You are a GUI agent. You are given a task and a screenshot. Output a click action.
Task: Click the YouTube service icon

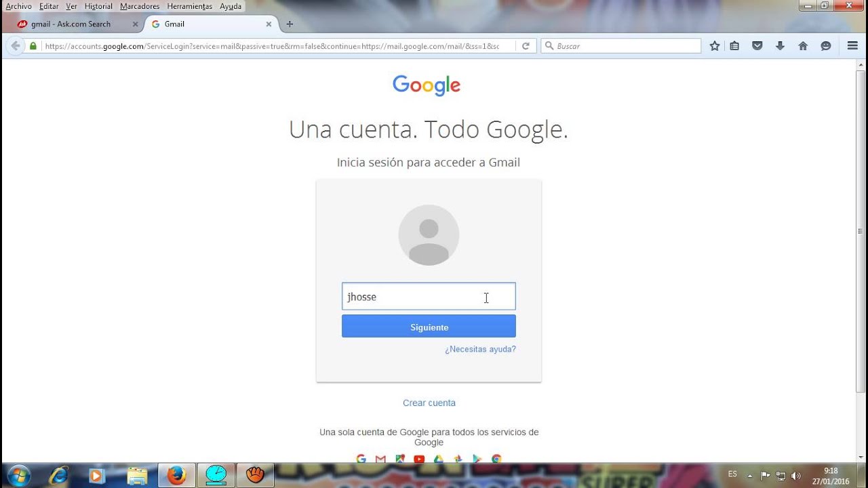419,459
